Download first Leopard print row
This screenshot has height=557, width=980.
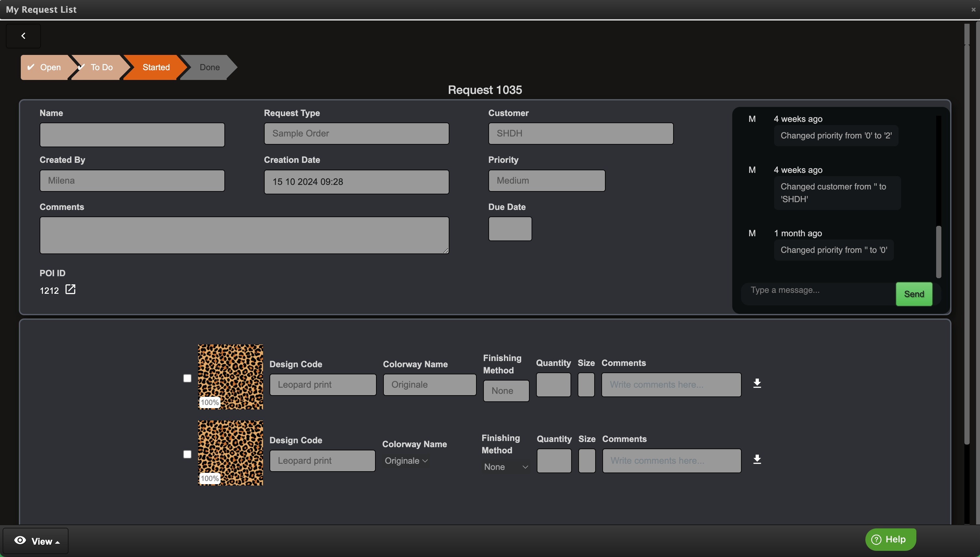[x=757, y=383]
